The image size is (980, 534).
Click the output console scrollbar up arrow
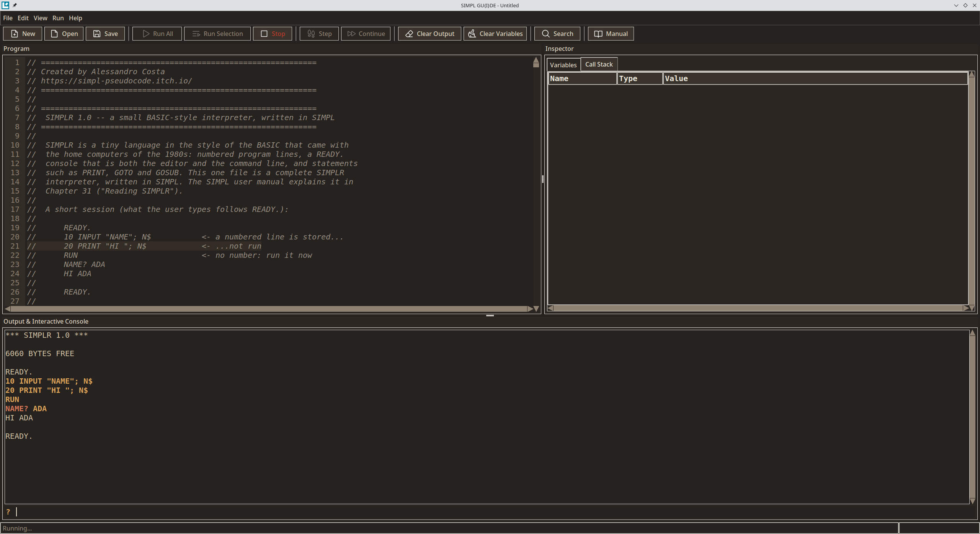[972, 333]
